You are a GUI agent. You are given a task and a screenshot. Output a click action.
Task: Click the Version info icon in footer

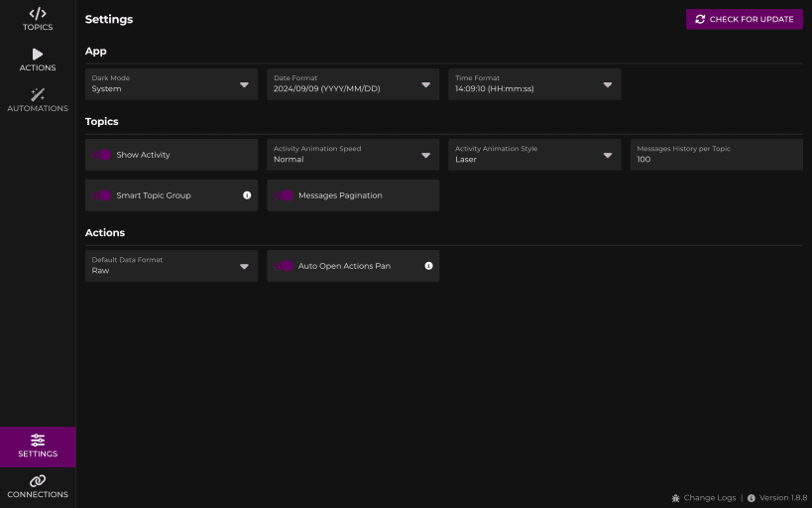(751, 498)
